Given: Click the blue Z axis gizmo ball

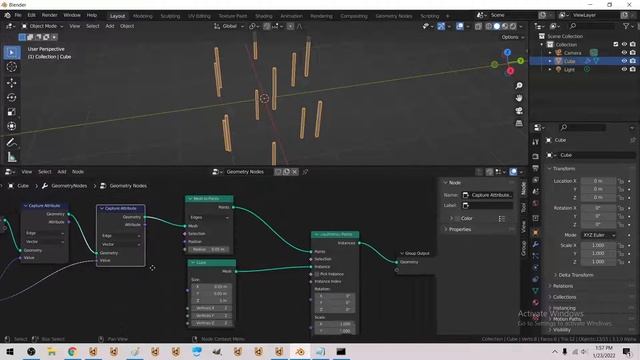Looking at the screenshot, I should pyautogui.click(x=507, y=52).
